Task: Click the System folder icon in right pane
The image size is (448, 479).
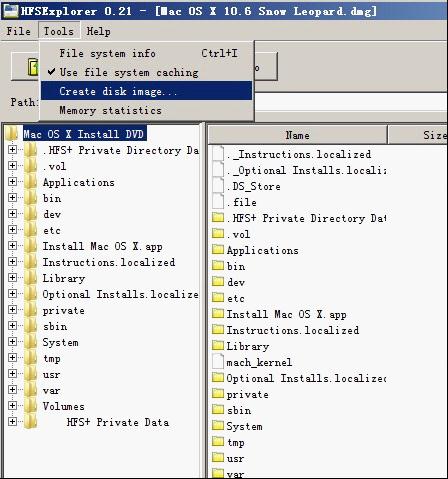Action: pyautogui.click(x=218, y=426)
